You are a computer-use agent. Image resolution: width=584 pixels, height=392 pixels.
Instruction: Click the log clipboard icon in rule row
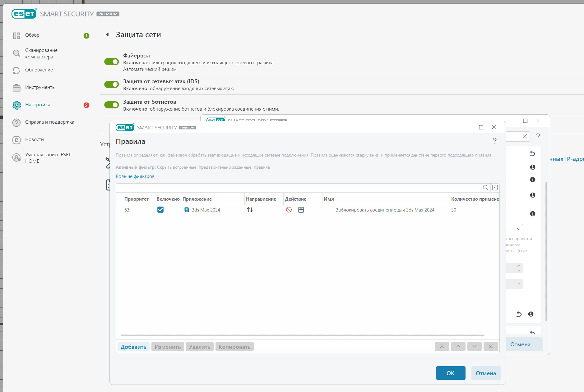[301, 210]
